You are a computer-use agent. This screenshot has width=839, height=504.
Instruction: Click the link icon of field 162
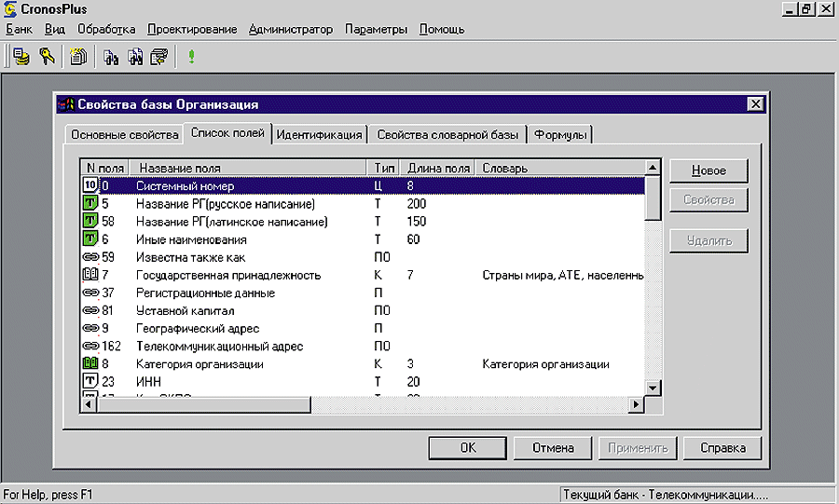(90, 346)
